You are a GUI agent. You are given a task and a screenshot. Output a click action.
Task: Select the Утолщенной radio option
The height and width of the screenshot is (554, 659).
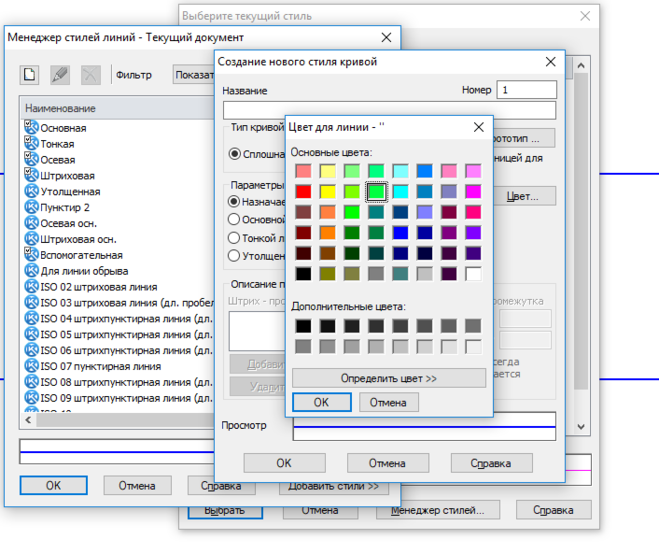[x=235, y=257]
